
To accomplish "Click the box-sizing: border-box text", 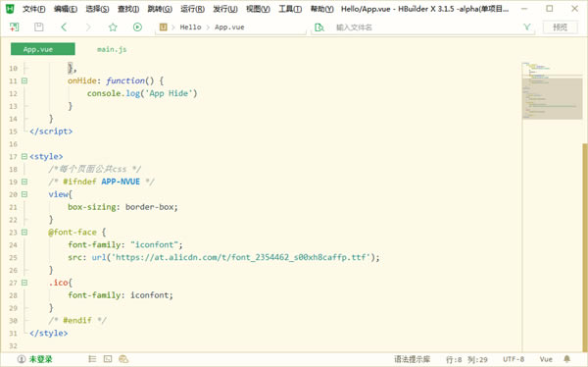I will [122, 207].
